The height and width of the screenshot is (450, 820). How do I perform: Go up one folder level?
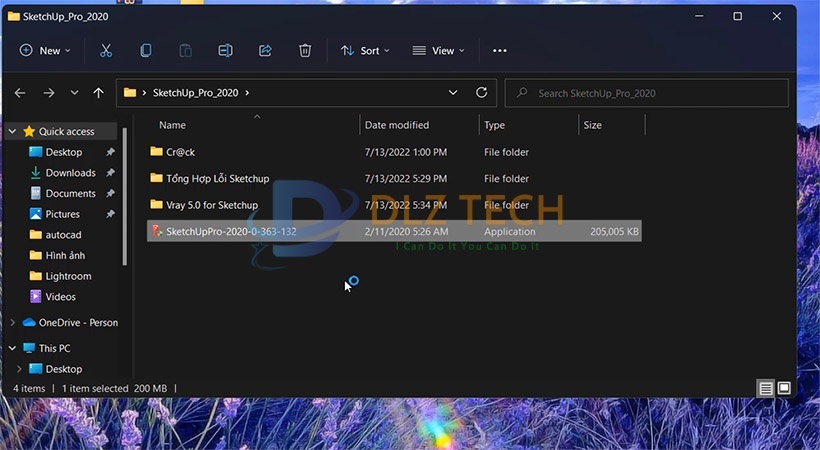[98, 93]
